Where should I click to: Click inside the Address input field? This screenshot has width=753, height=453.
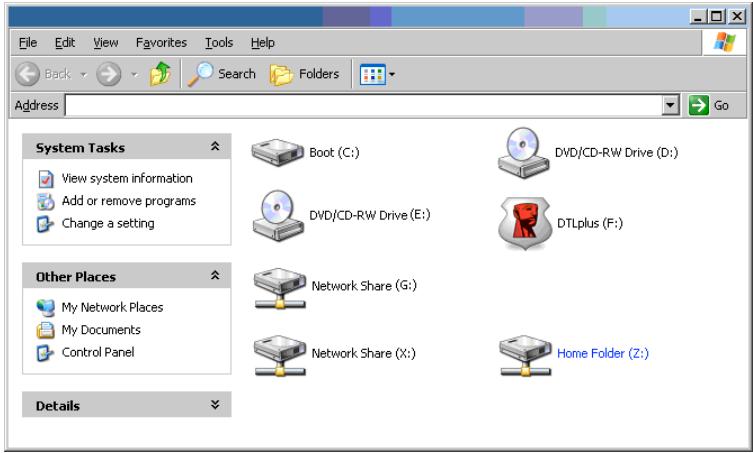tap(363, 105)
